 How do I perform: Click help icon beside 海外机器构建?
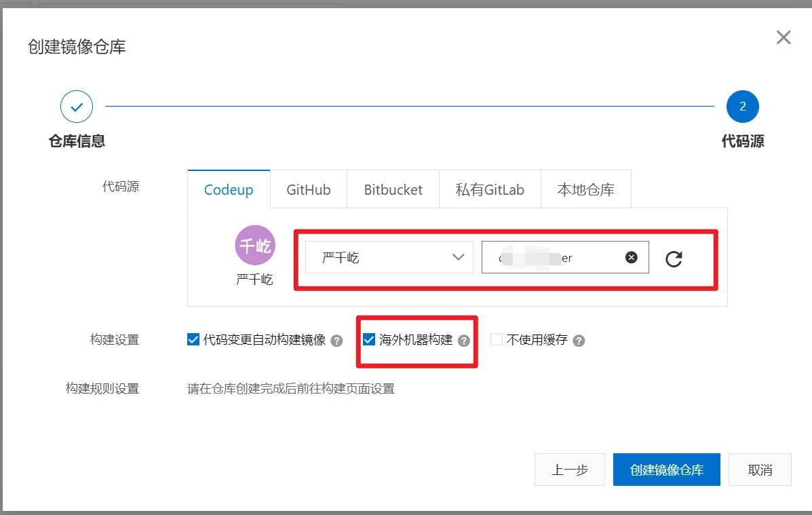pos(463,341)
